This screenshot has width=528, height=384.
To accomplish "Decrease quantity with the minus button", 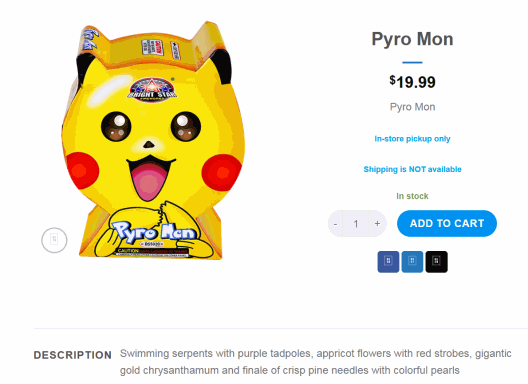I will [x=335, y=224].
